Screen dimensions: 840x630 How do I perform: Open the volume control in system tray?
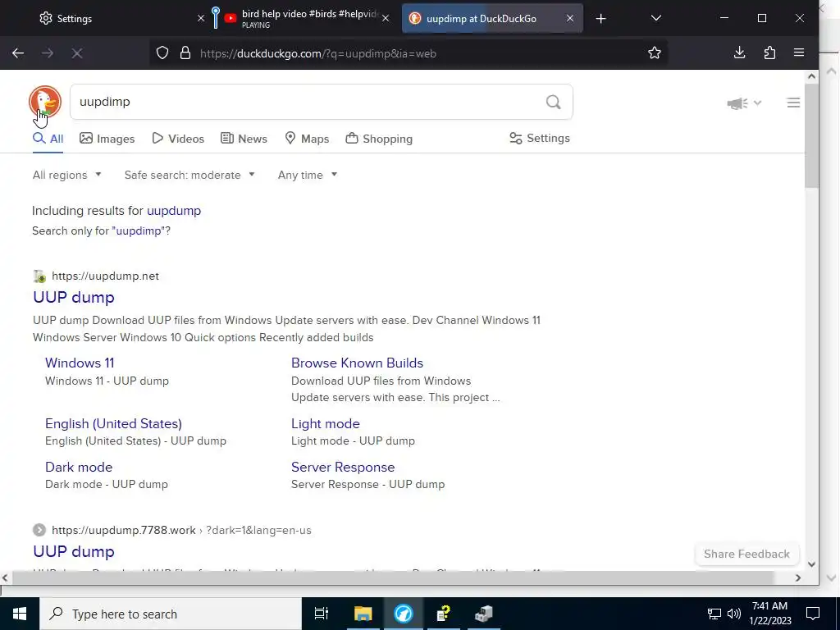[734, 614]
